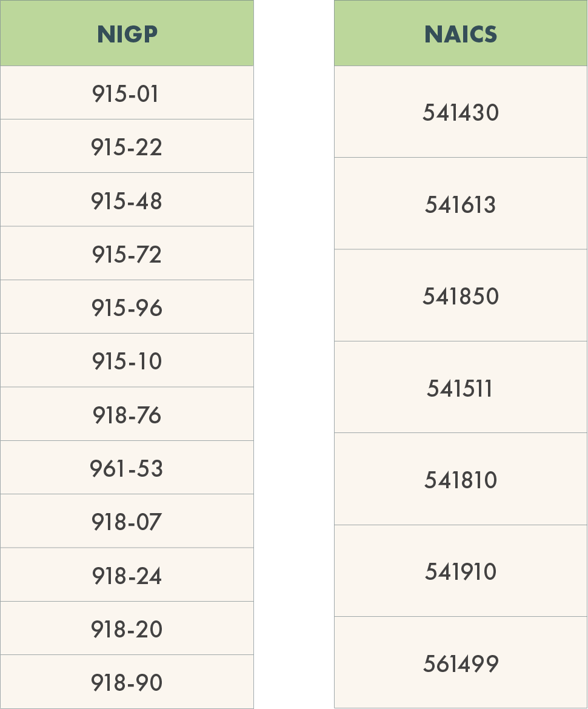
Task: Click the NIGP column header
Action: (x=127, y=33)
